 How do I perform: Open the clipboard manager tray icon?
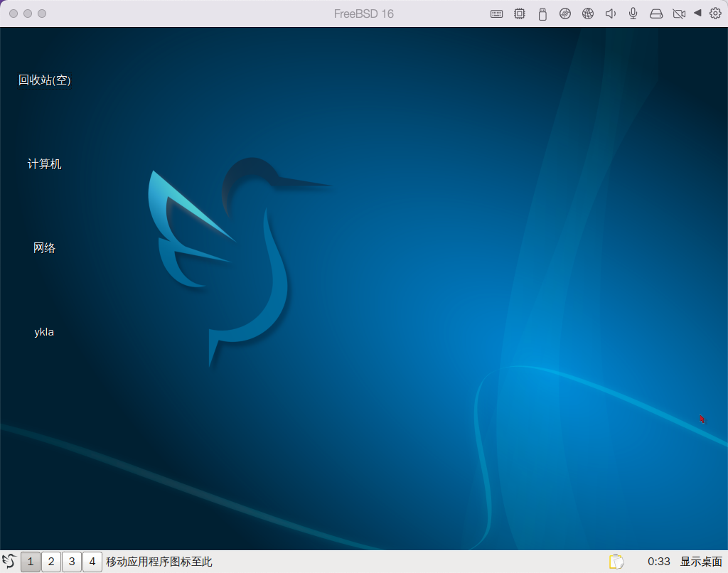coord(616,562)
